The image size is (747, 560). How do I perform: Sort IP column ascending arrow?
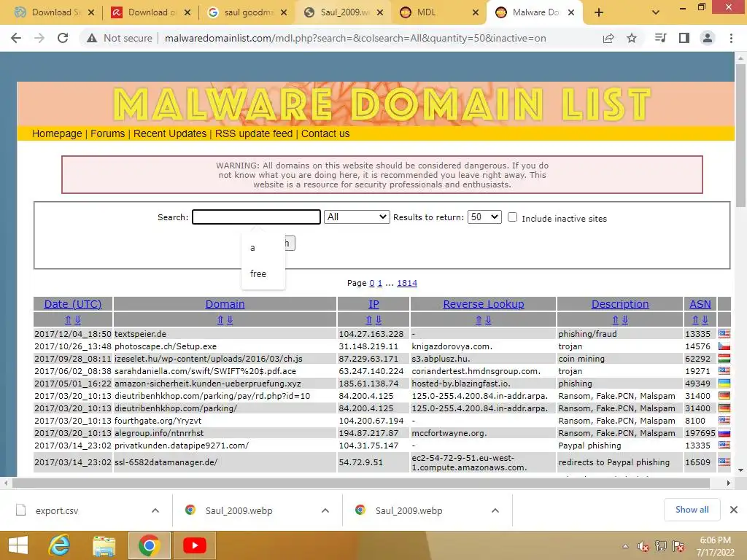click(368, 319)
